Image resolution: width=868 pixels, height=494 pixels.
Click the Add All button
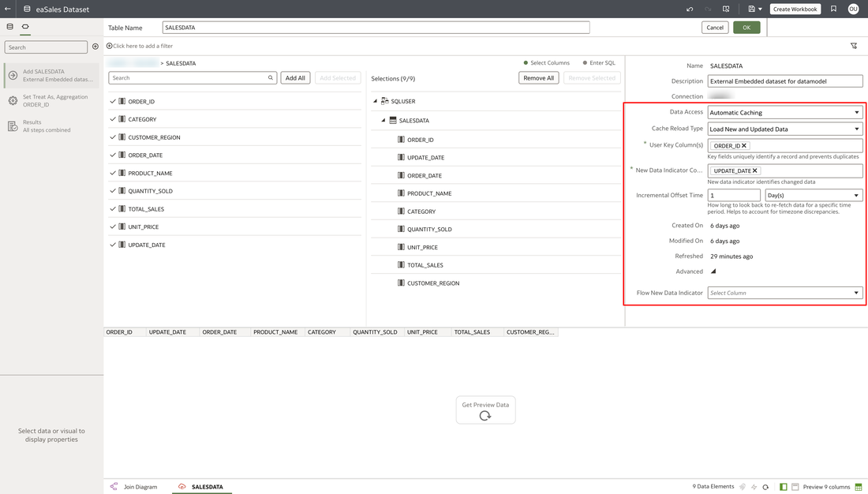point(295,78)
